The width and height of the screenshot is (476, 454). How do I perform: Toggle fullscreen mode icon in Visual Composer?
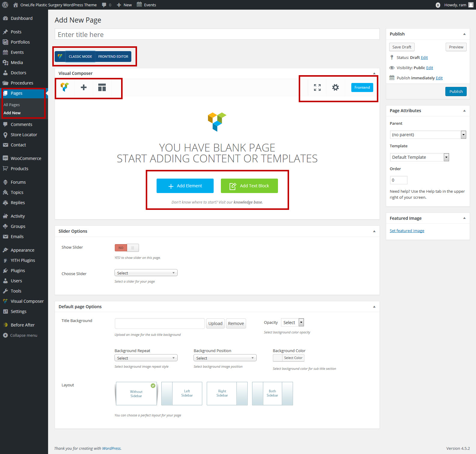coord(317,87)
